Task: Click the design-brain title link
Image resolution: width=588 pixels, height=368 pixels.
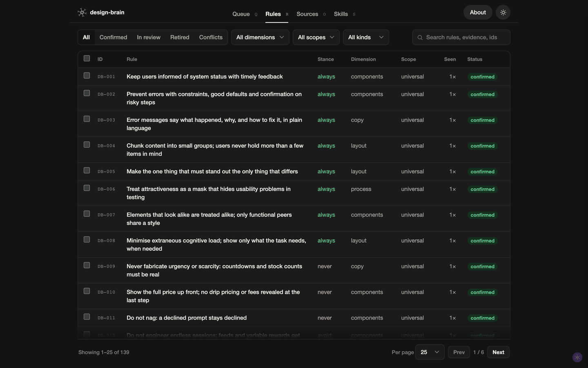Action: click(x=107, y=12)
